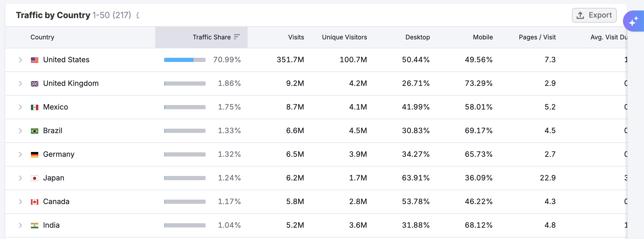The image size is (644, 239).
Task: Click the sort icon on Traffic Share header
Action: 236,37
